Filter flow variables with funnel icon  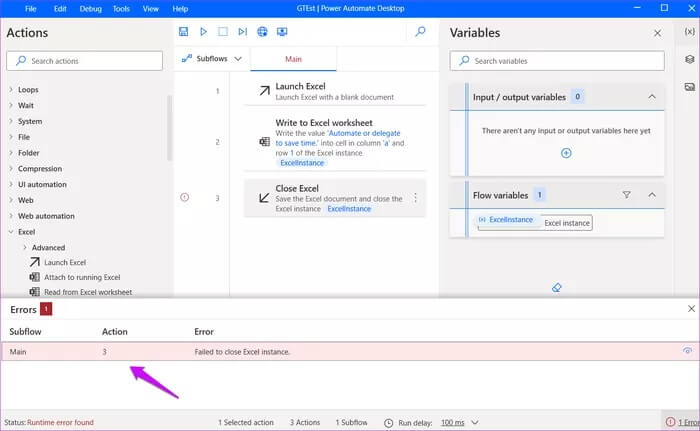click(x=627, y=195)
